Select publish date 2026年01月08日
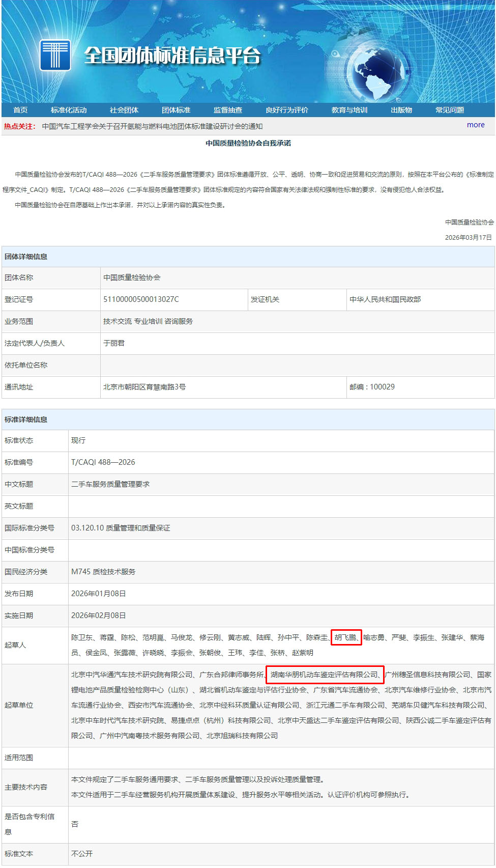This screenshot has width=496, height=868. 99,594
